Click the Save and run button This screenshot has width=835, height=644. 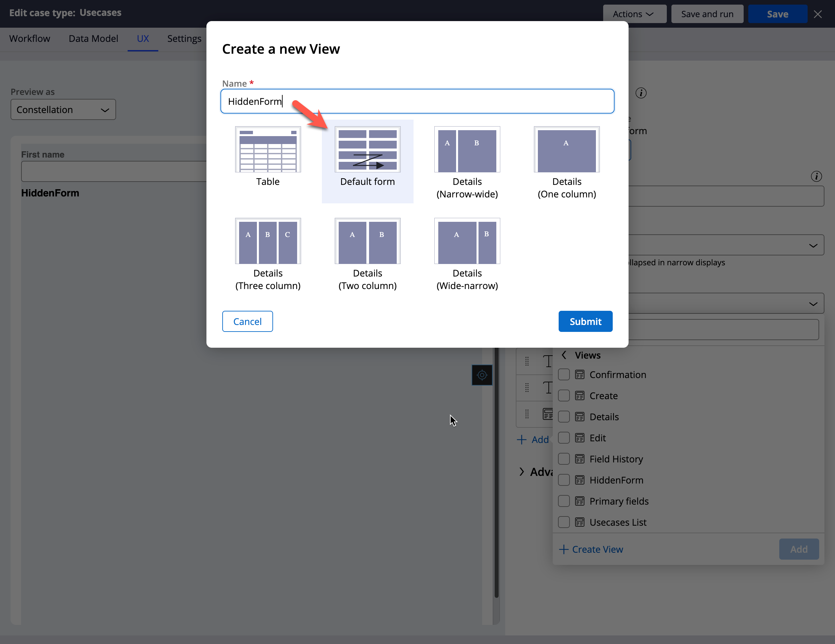coord(707,14)
